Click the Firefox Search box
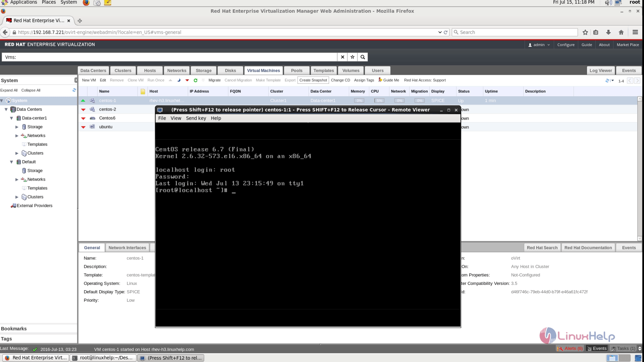The width and height of the screenshot is (644, 362). coord(515,32)
